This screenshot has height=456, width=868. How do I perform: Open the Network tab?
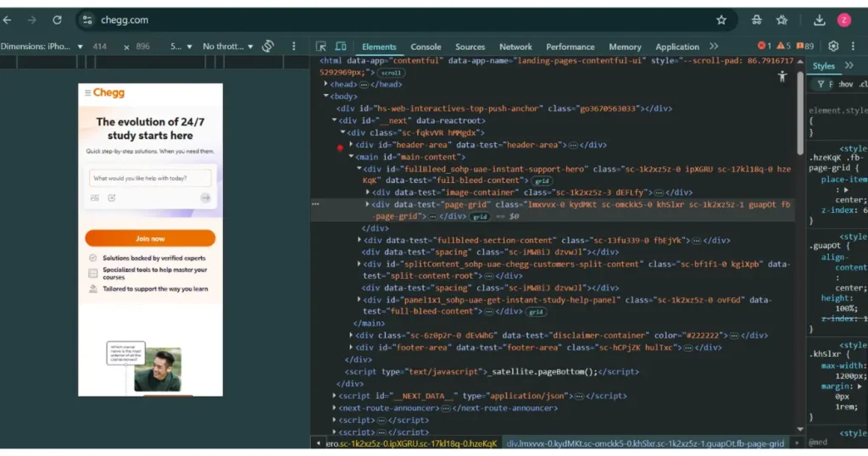515,47
